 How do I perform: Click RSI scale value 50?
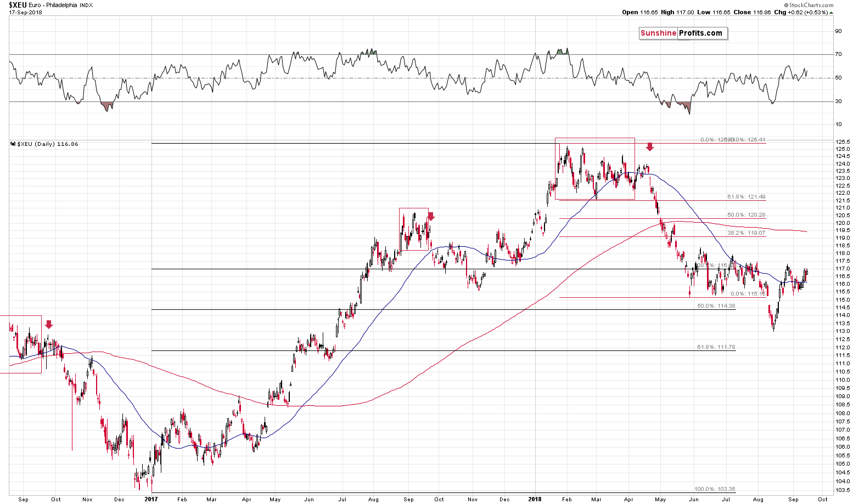click(x=838, y=78)
